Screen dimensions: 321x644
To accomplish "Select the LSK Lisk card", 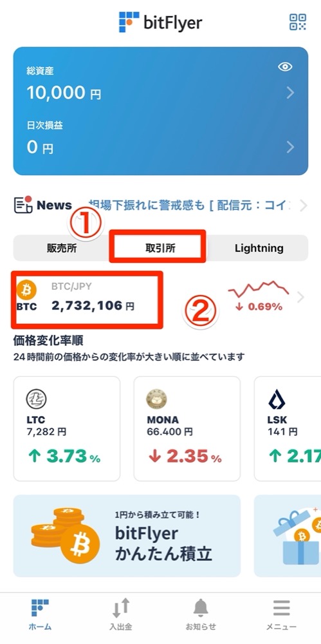I will 288,429.
